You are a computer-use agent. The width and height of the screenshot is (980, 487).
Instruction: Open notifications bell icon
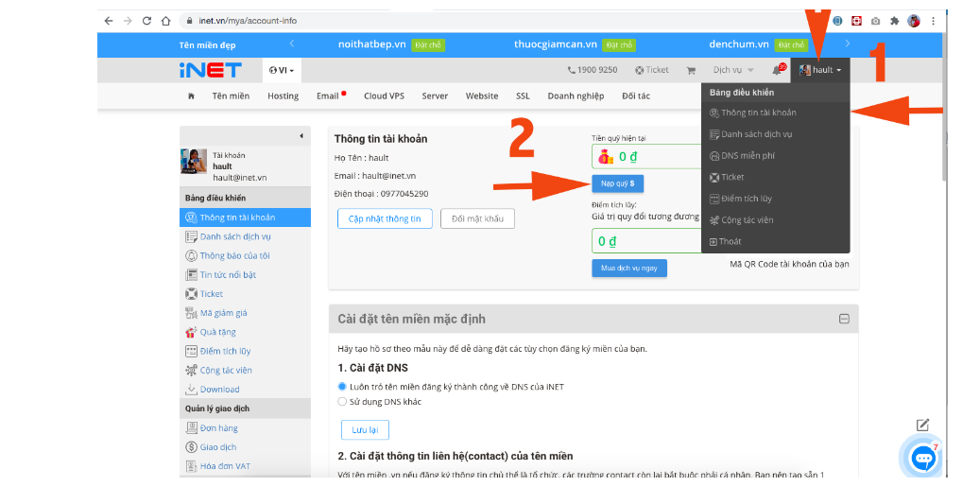pos(777,70)
